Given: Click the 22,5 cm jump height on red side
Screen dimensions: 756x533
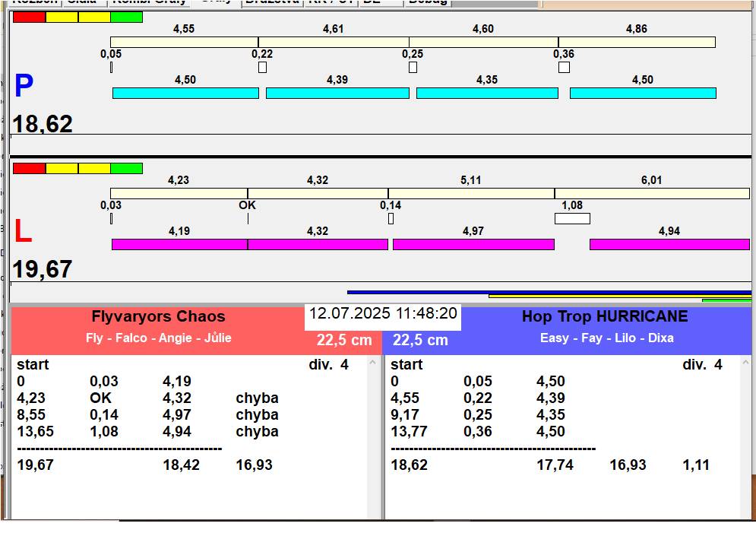Looking at the screenshot, I should [344, 340].
